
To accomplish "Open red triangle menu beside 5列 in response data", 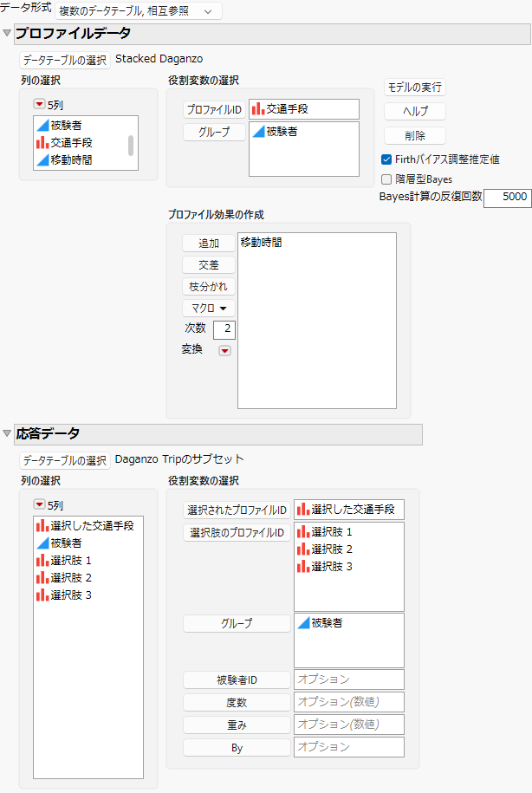I will pos(39,504).
